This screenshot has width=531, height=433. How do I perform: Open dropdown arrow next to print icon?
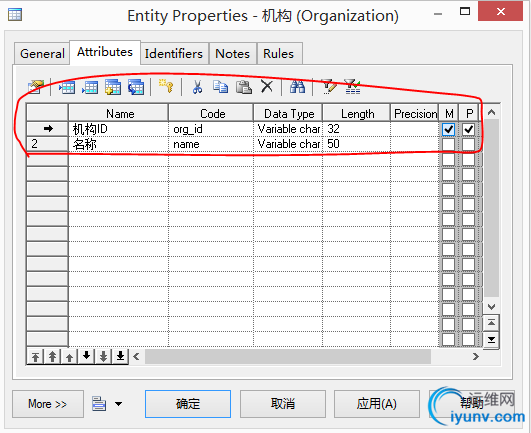119,404
